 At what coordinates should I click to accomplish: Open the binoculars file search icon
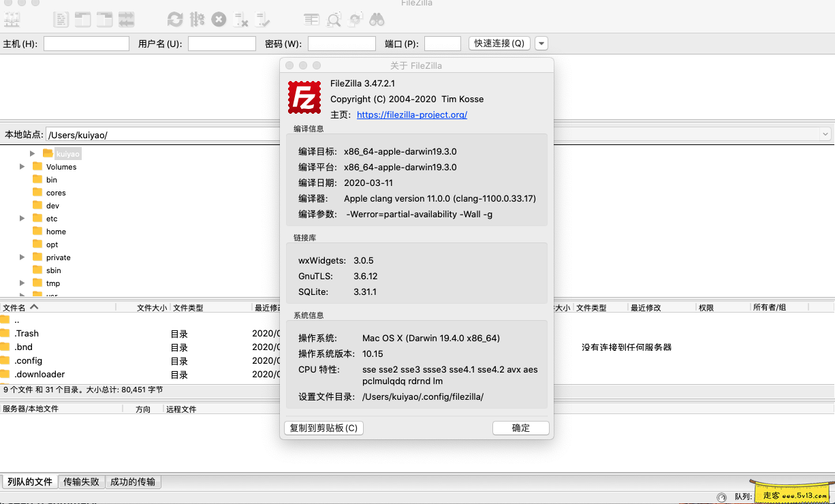(x=377, y=20)
